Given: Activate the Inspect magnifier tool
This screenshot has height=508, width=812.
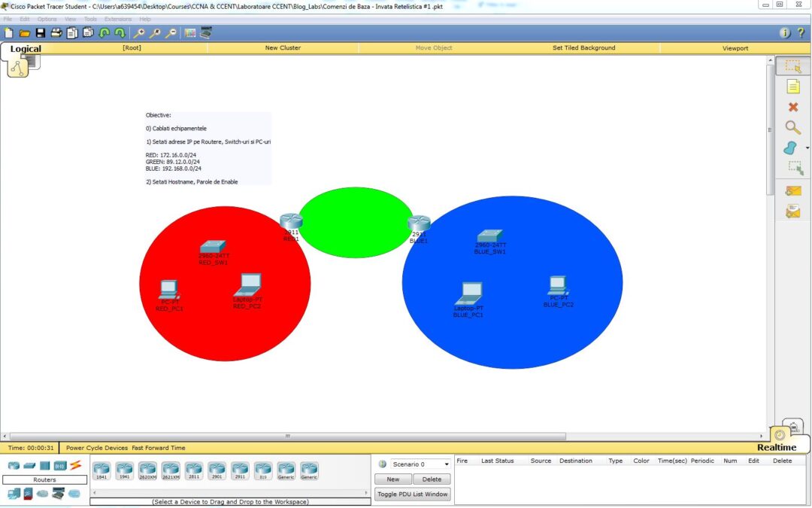Looking at the screenshot, I should (x=792, y=127).
